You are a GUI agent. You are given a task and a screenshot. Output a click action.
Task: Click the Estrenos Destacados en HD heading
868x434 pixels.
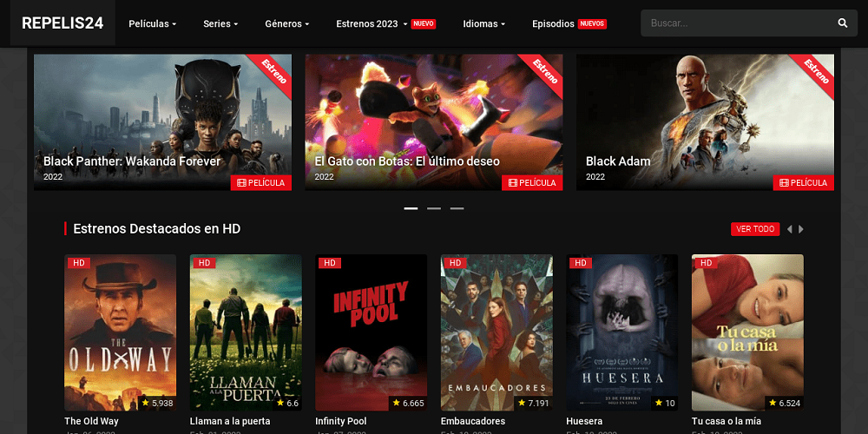tap(156, 228)
